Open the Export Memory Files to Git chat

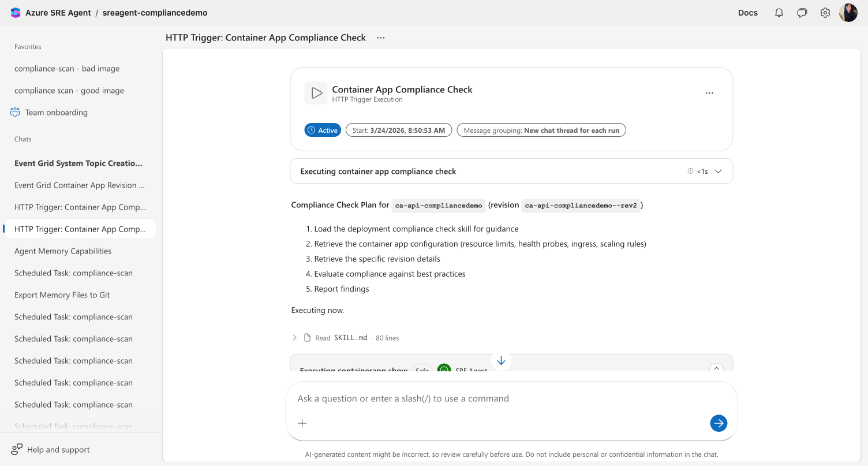click(x=62, y=295)
